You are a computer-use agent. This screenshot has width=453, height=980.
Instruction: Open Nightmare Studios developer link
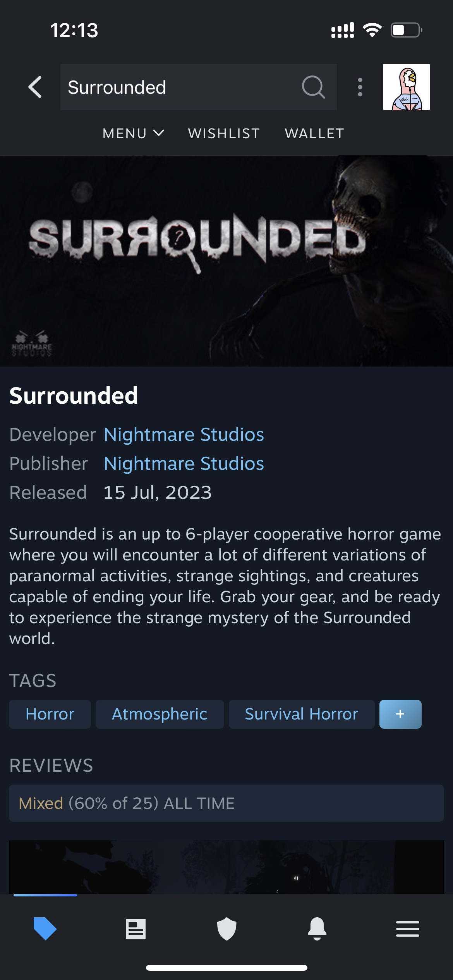coord(184,435)
